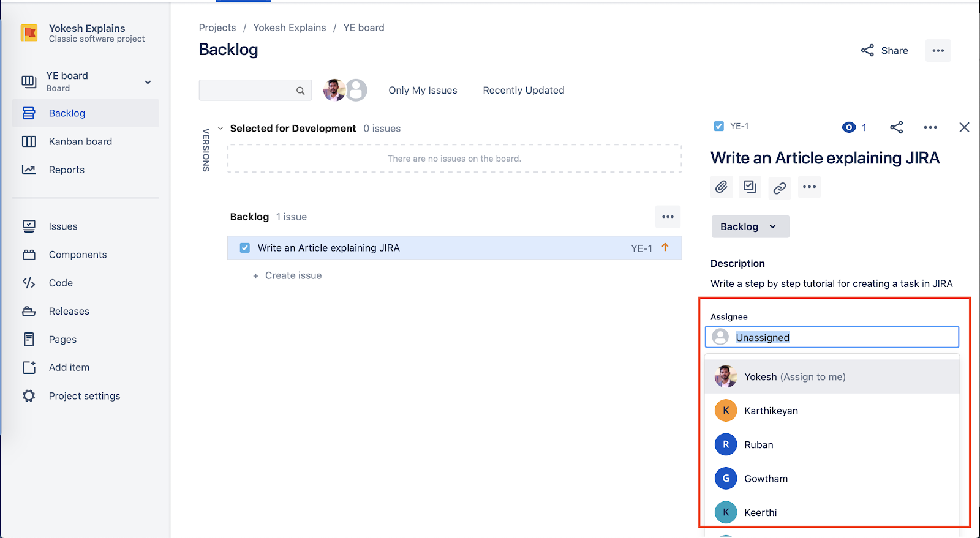Click the Project settings gear icon

[29, 396]
